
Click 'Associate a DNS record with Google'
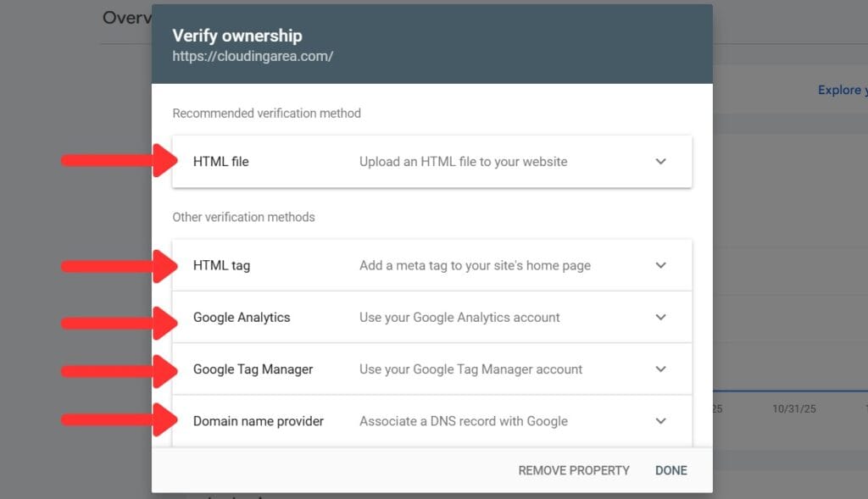(x=463, y=421)
